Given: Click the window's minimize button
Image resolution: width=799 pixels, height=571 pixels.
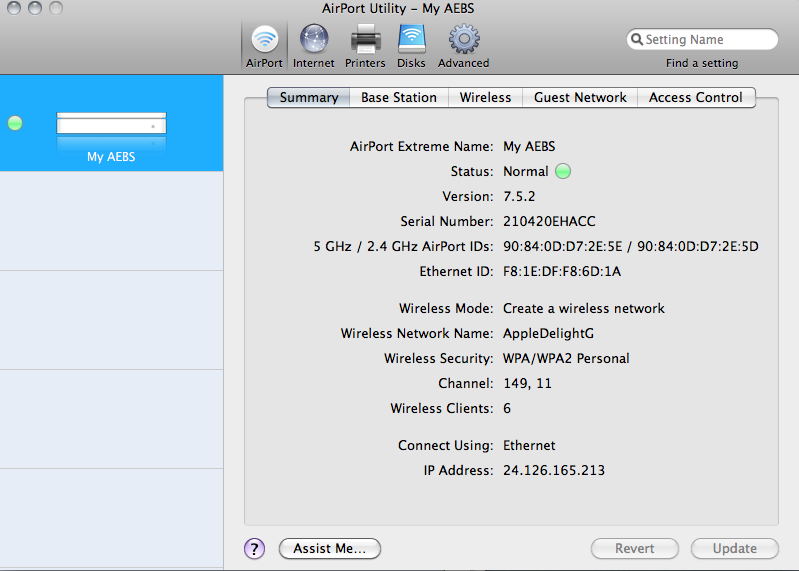Looking at the screenshot, I should [x=35, y=7].
